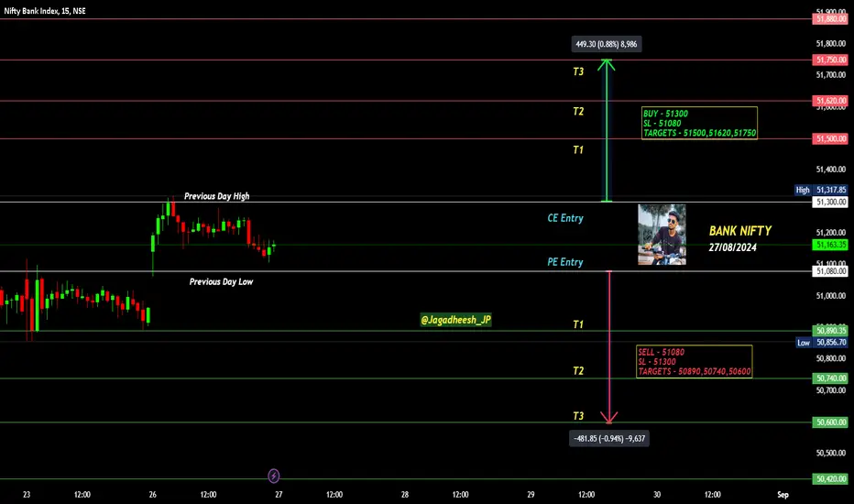Screen dimensions: 854x504
Task: Select the Previous Day High label
Action: 217,196
